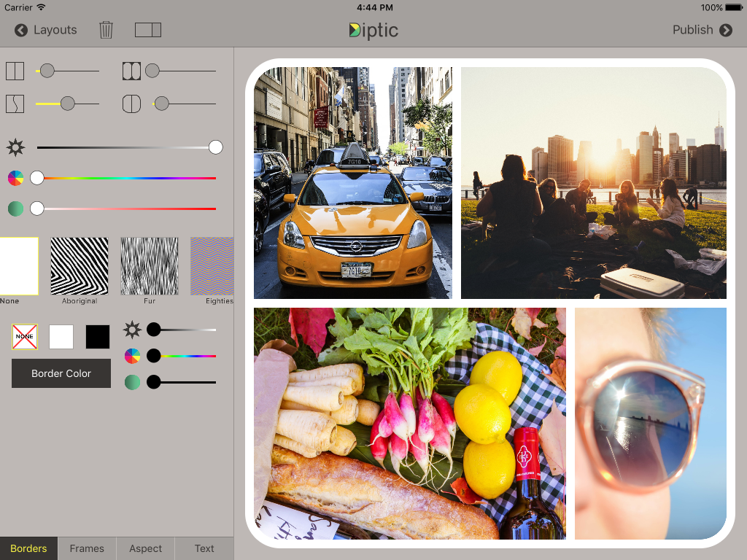Tap the lower green saturation icon
The image size is (747, 560).
pyautogui.click(x=133, y=382)
